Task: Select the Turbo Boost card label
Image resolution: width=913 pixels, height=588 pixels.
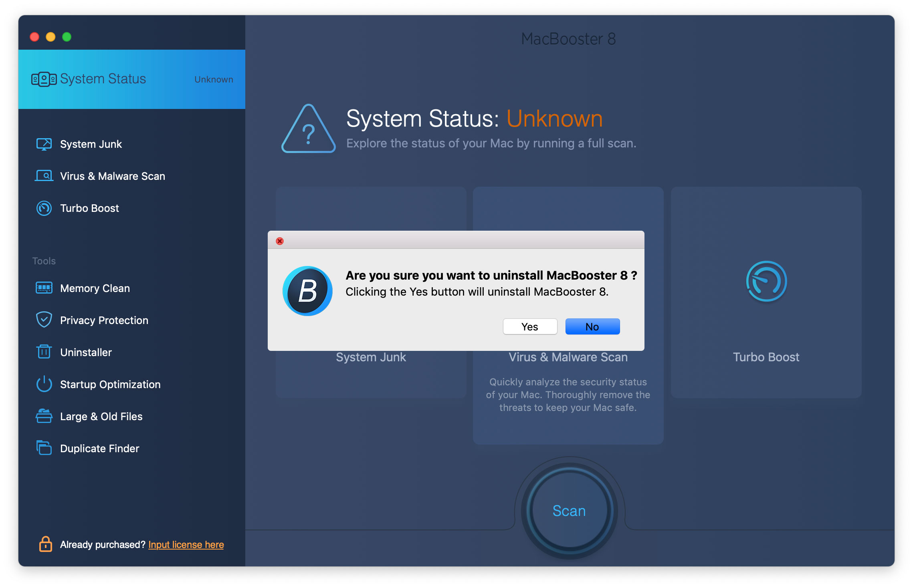Action: pyautogui.click(x=766, y=357)
